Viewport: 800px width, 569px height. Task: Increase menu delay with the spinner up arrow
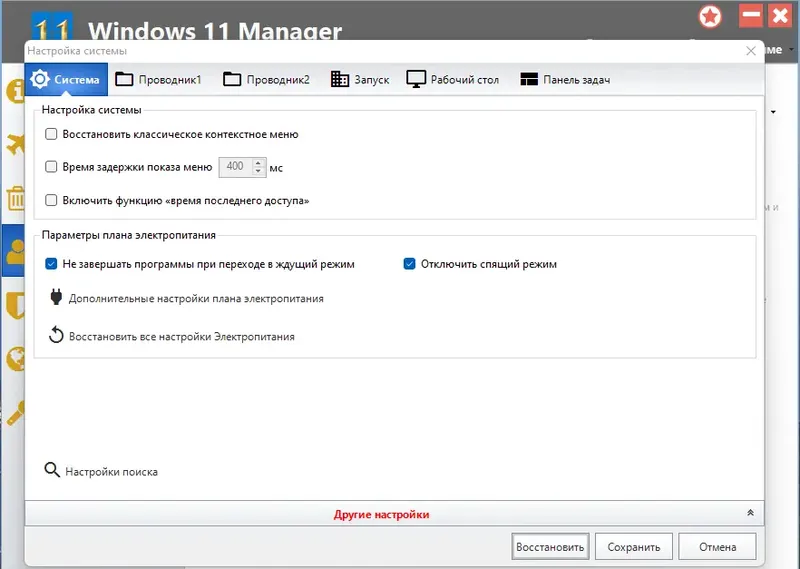(x=259, y=163)
